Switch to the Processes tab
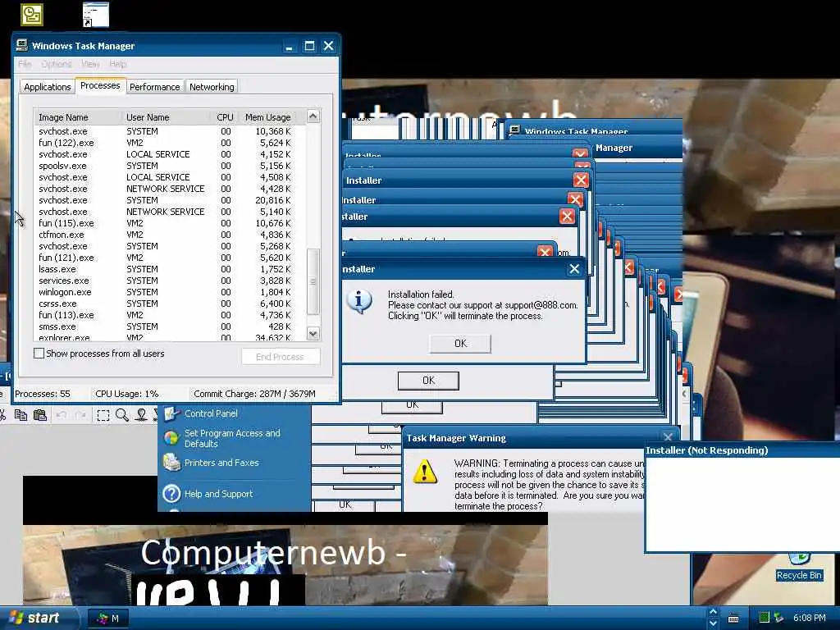840x630 pixels. [100, 85]
